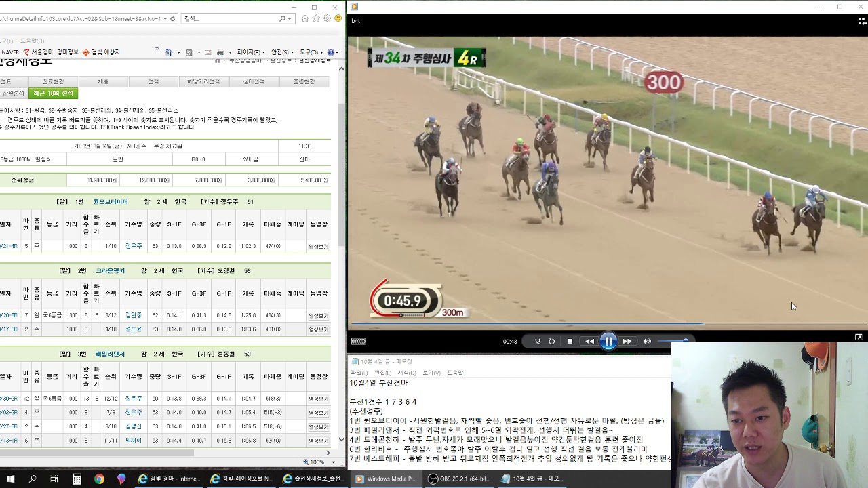Screen dimensions: 868x488
Task: Open the 100% zoom level dropdown
Action: pyautogui.click(x=333, y=462)
